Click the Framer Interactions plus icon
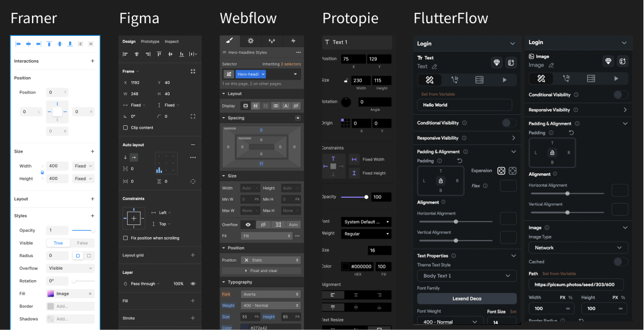 pyautogui.click(x=92, y=61)
